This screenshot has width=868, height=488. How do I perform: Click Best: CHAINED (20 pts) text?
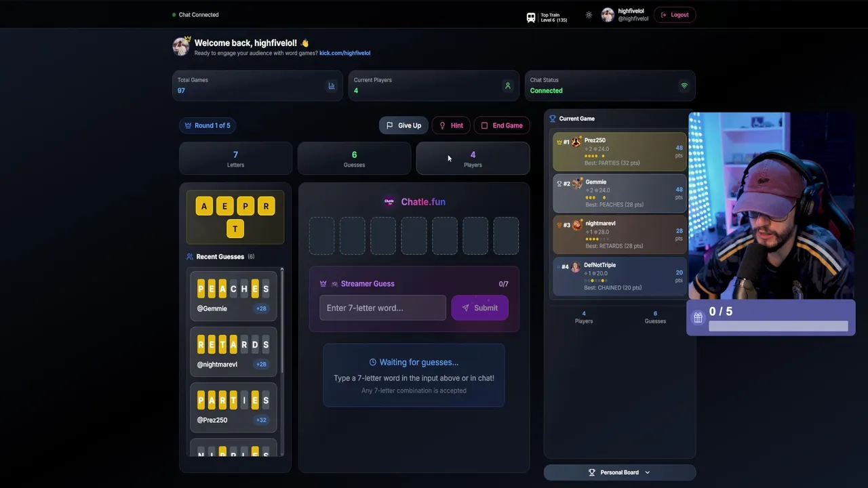pos(613,287)
